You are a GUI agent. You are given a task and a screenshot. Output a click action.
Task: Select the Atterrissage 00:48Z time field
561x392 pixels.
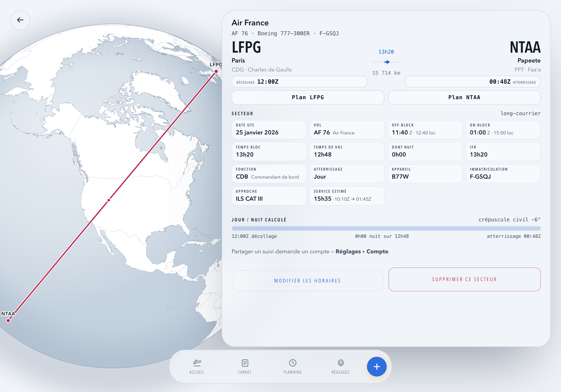point(472,82)
